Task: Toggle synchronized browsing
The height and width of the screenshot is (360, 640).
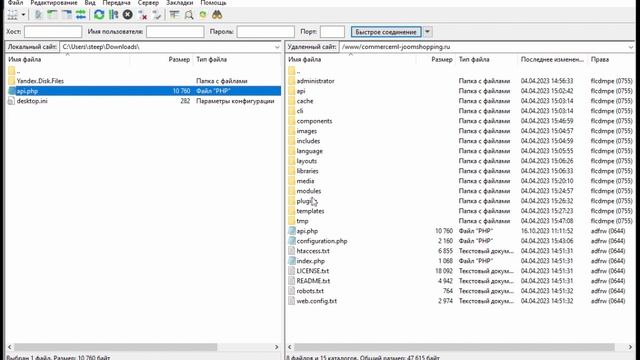Action: [x=203, y=15]
